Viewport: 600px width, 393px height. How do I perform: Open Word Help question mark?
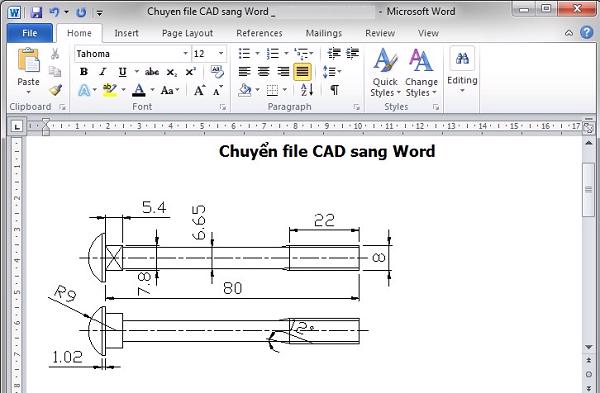[x=587, y=33]
